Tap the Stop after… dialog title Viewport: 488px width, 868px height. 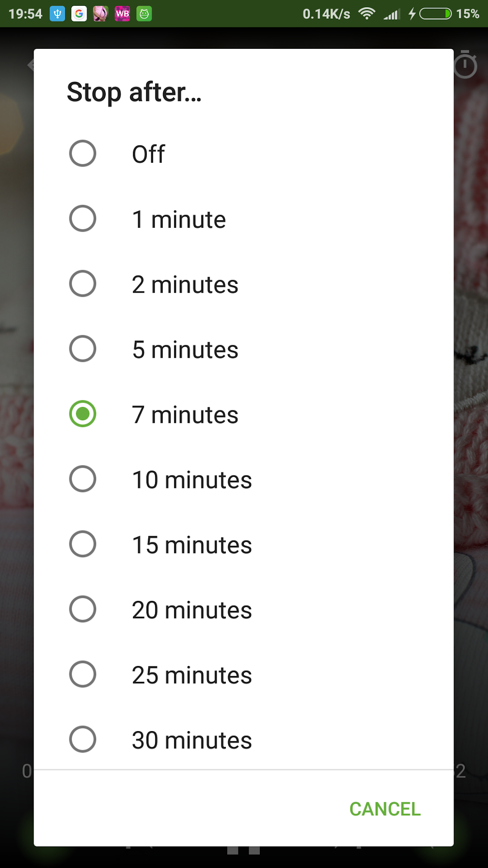click(x=134, y=92)
